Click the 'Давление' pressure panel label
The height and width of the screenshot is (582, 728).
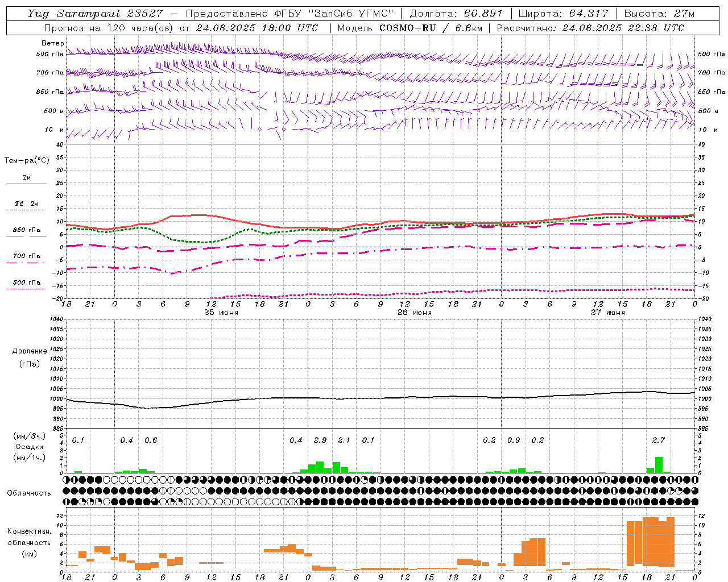30,351
